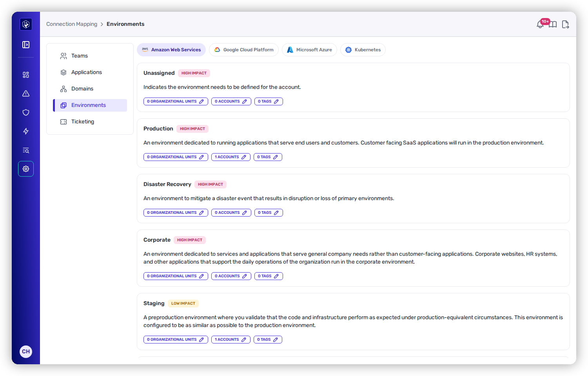Click the Teams people icon

64,56
